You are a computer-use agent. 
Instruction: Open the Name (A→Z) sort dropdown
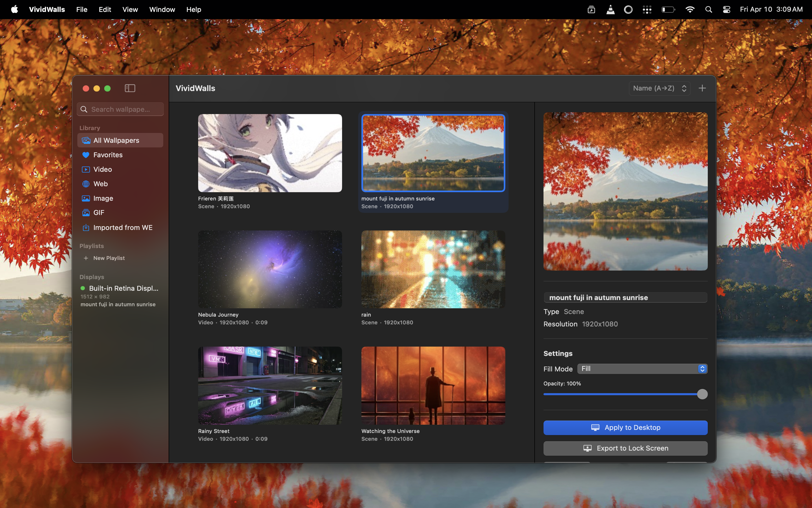tap(659, 88)
